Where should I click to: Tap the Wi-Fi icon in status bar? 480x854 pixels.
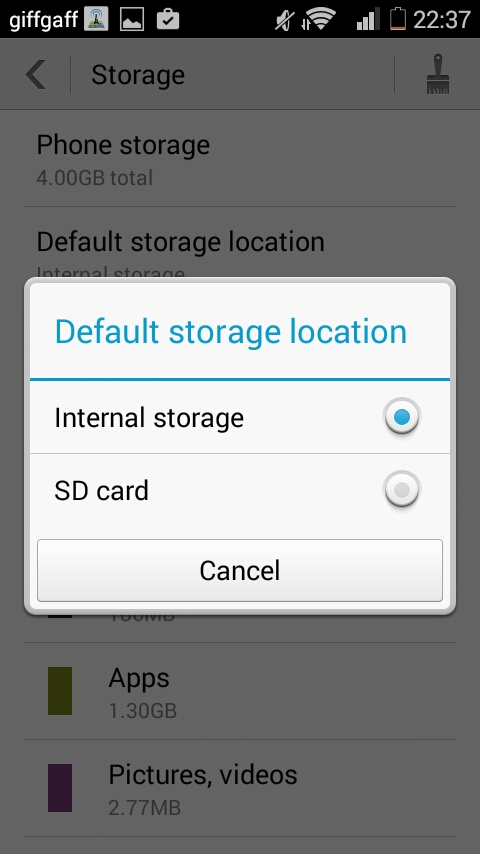click(320, 20)
